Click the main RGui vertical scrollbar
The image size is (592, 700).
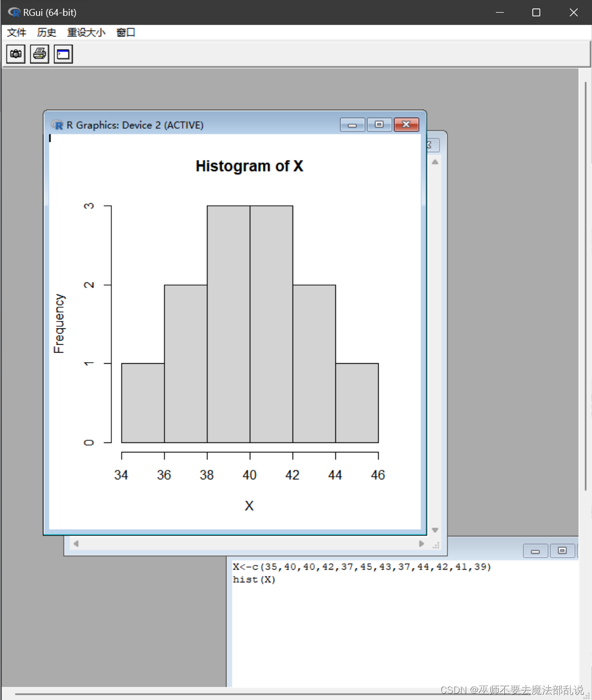point(586,286)
